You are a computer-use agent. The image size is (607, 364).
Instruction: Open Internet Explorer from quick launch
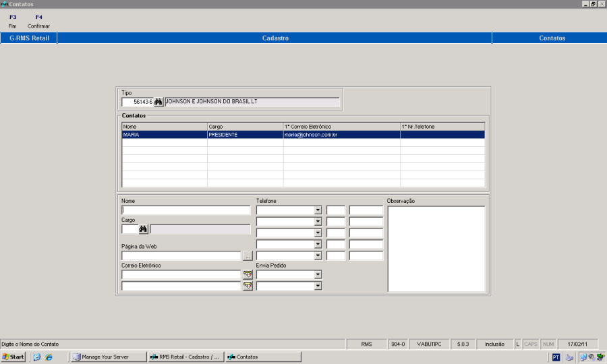(49, 357)
